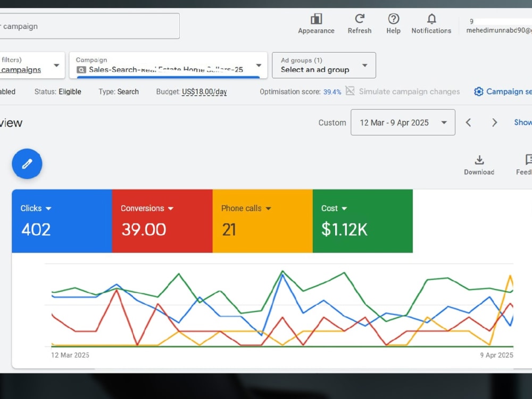Click the blue Clicks 402 tile
This screenshot has height=399, width=532.
pos(62,221)
